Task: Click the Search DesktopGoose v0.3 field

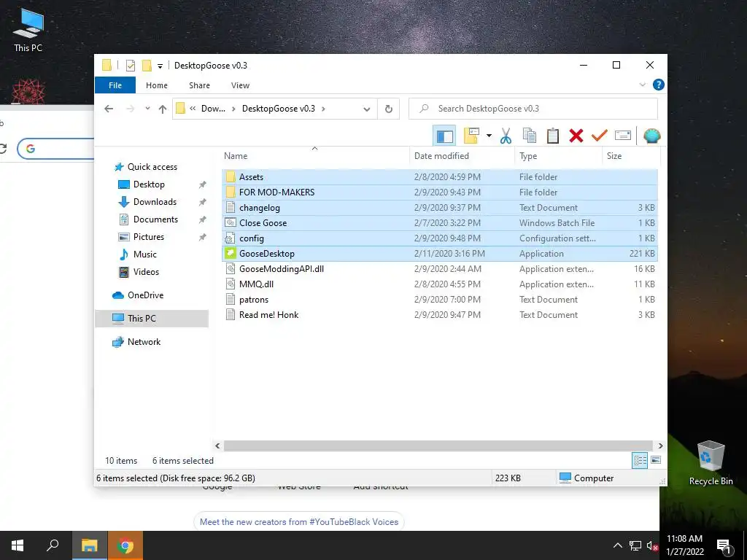Action: coord(533,109)
